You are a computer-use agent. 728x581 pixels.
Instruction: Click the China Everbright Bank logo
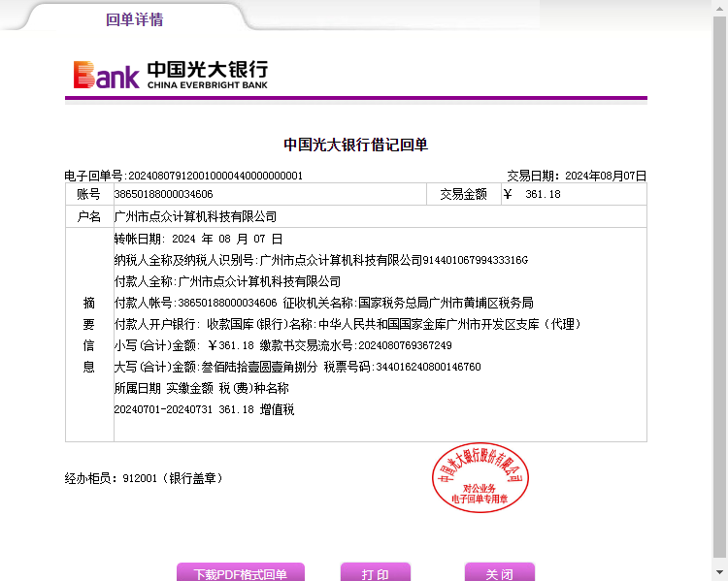(x=171, y=75)
